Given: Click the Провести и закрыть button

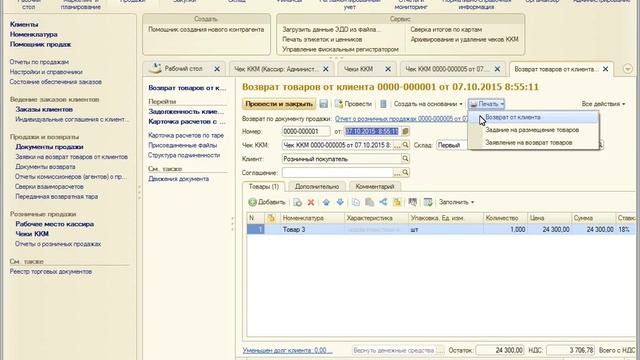Looking at the screenshot, I should pyautogui.click(x=279, y=104).
